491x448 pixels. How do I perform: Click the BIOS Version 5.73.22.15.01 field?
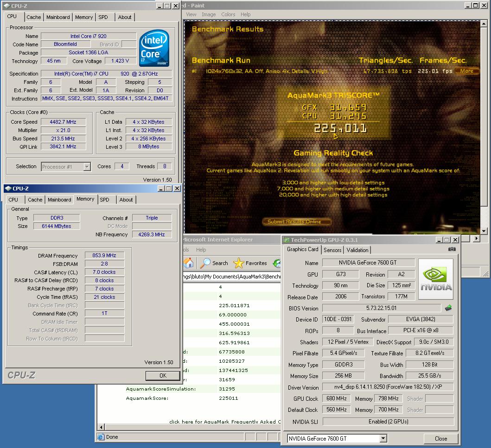382,308
